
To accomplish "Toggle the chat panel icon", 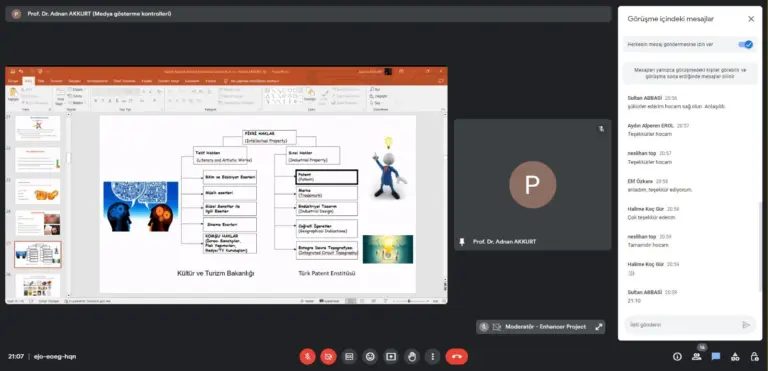I will [716, 357].
